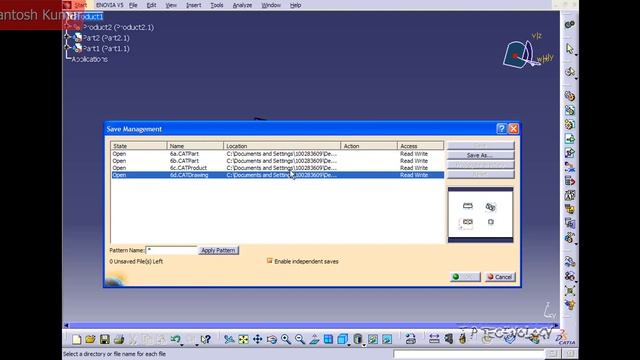Open the render style dropdown arrow
Image resolution: width=640 pixels, height=360 pixels.
coord(364,344)
